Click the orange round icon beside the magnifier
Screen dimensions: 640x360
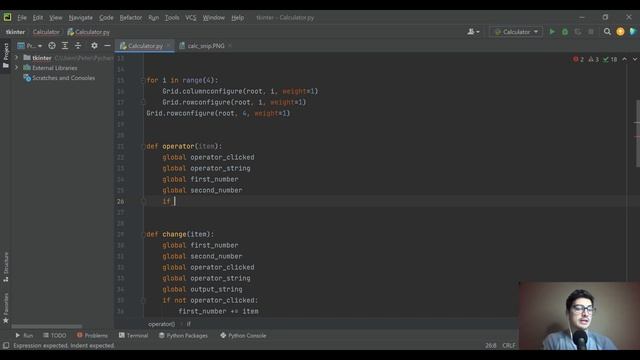tap(620, 32)
